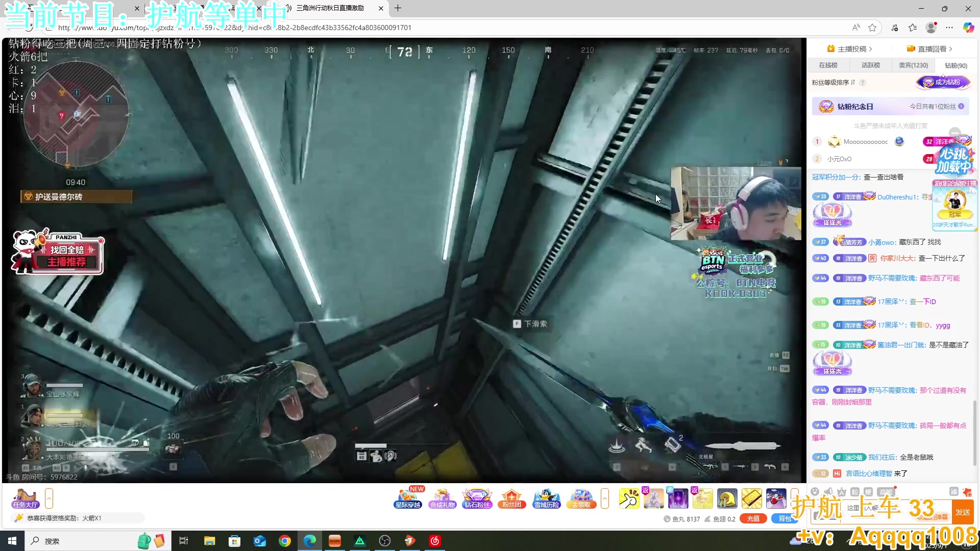980x551 pixels.
Task: Click the 滤 chat filter icon
Action: 953,491
